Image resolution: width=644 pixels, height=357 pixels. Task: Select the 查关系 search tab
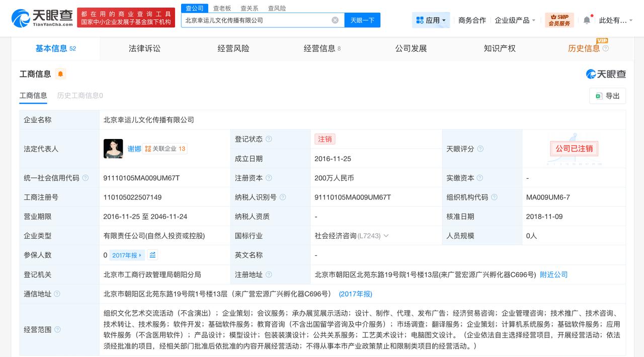pyautogui.click(x=250, y=8)
